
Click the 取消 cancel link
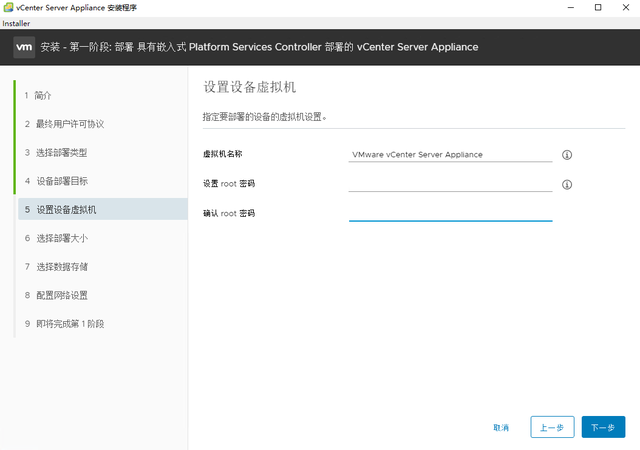click(x=501, y=428)
